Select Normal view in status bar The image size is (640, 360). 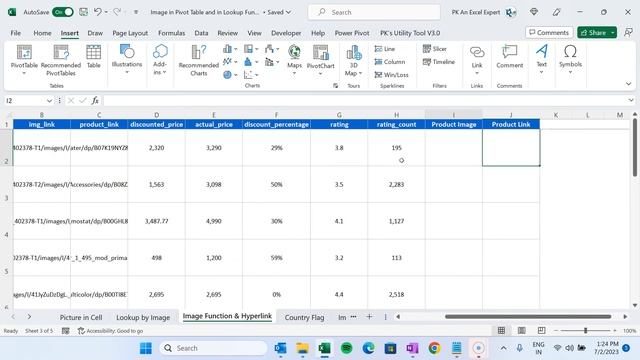click(x=502, y=331)
